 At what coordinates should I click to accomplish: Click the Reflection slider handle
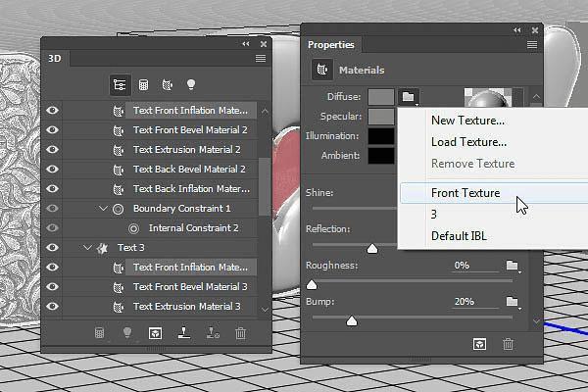[x=372, y=248]
